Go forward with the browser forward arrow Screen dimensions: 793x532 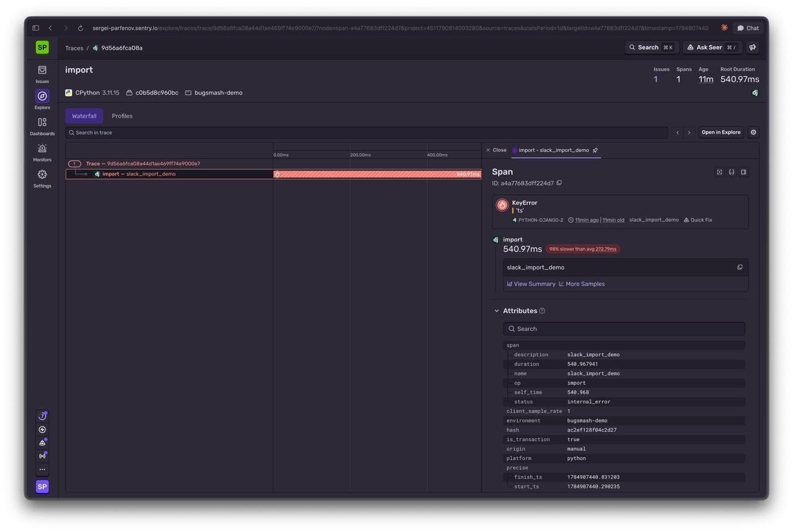point(66,28)
